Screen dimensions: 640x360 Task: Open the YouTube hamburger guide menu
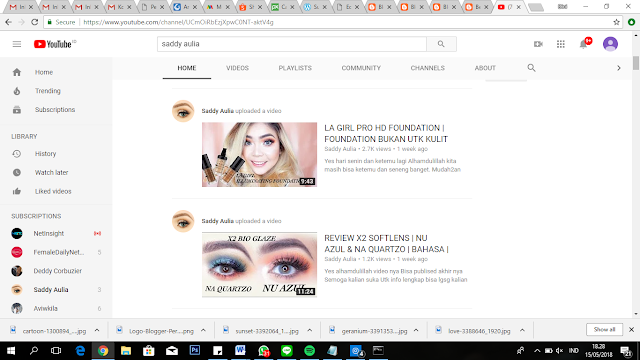[x=17, y=44]
